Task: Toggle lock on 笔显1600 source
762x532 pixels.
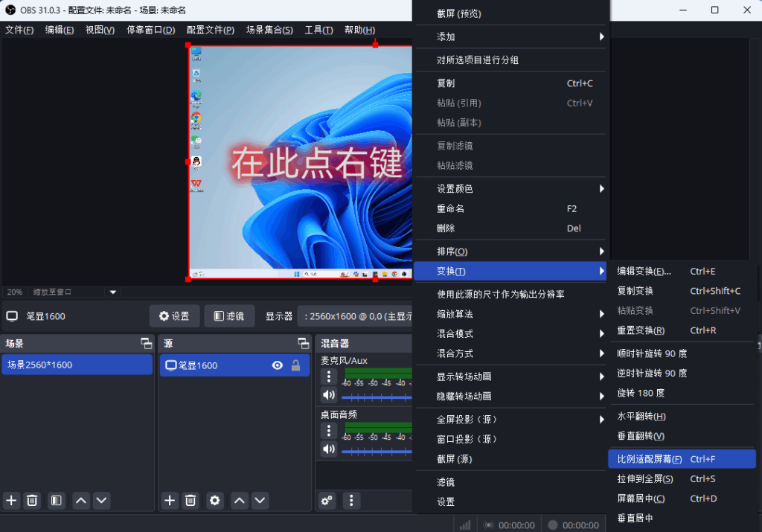Action: tap(295, 365)
